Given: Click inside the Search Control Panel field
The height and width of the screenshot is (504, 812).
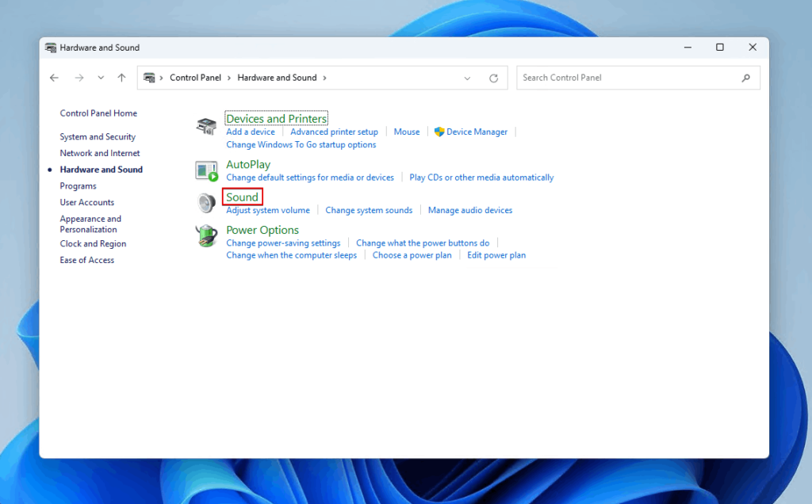Looking at the screenshot, I should click(x=626, y=77).
